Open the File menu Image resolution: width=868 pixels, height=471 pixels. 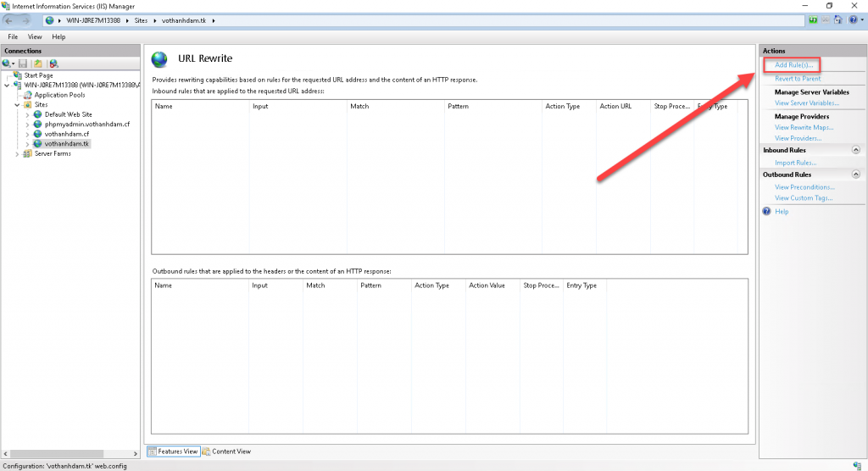[x=14, y=37]
